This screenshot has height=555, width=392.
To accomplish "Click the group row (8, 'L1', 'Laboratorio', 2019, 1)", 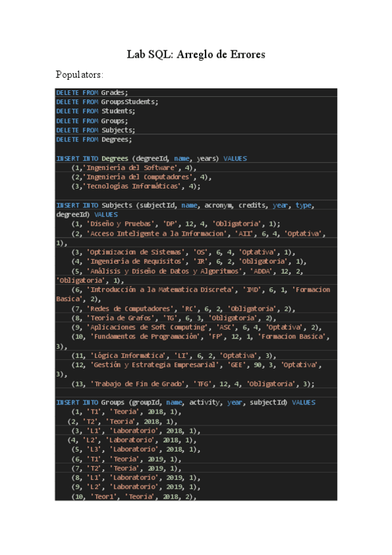I will (x=136, y=478).
